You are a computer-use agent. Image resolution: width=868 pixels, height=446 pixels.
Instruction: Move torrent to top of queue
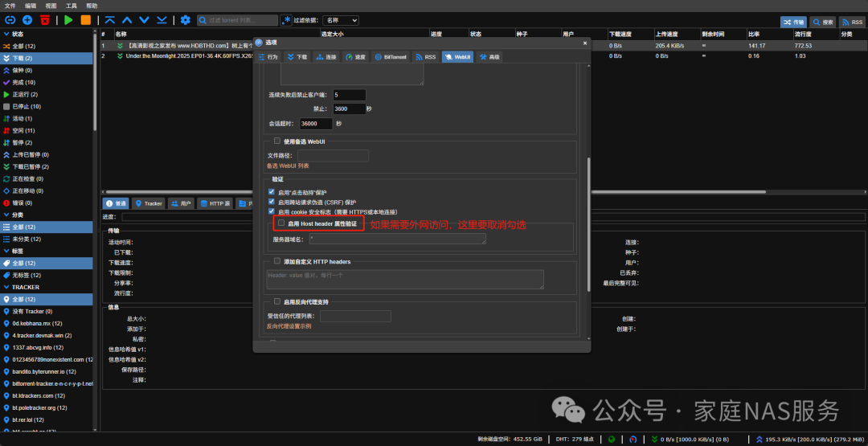[109, 20]
